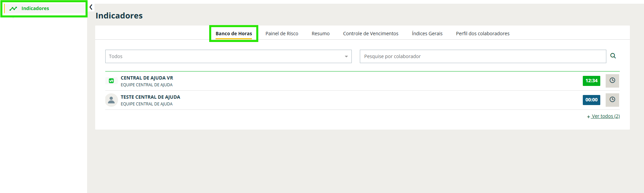Go to the Controle de Vencimentos tab
This screenshot has width=644, height=193.
click(x=371, y=34)
